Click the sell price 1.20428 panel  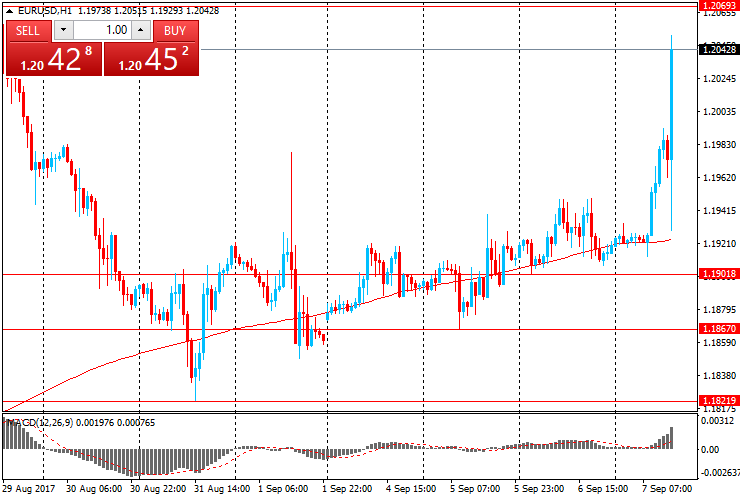[x=54, y=59]
